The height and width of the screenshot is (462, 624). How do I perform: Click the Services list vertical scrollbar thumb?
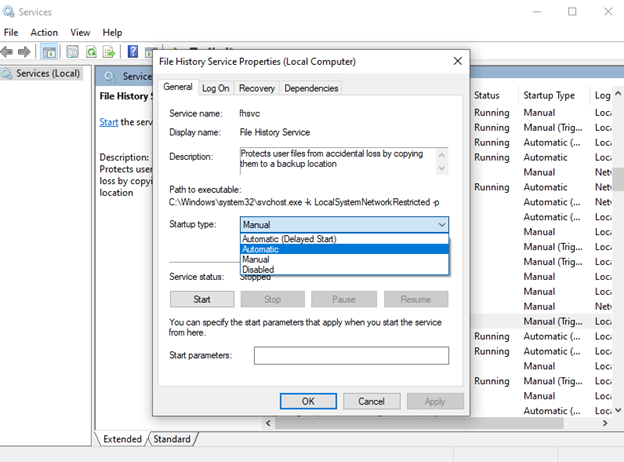(618, 180)
